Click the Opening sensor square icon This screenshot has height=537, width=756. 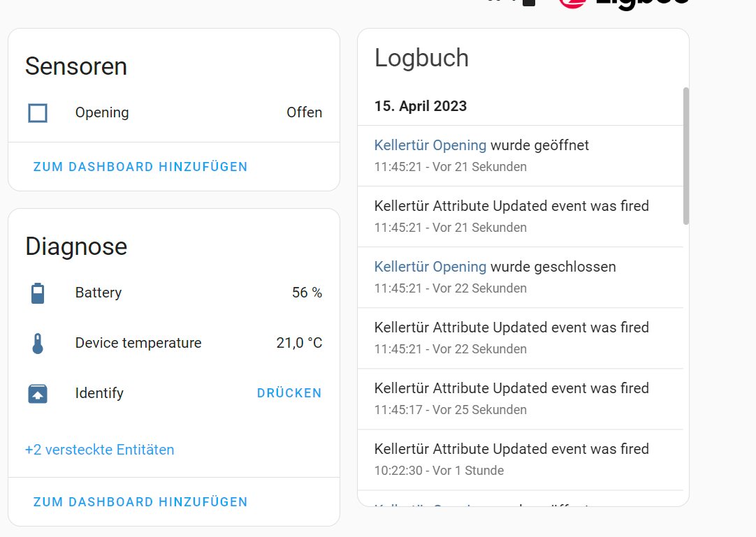pos(38,113)
